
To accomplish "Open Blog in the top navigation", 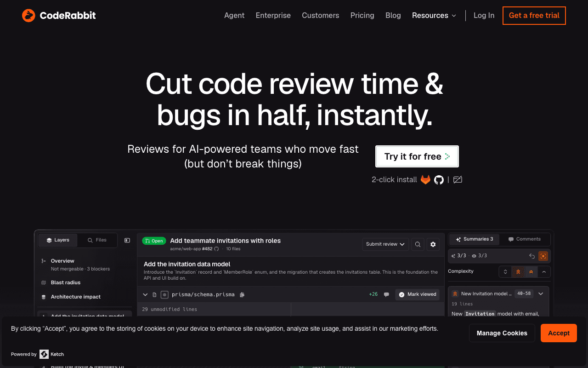I will pyautogui.click(x=393, y=16).
